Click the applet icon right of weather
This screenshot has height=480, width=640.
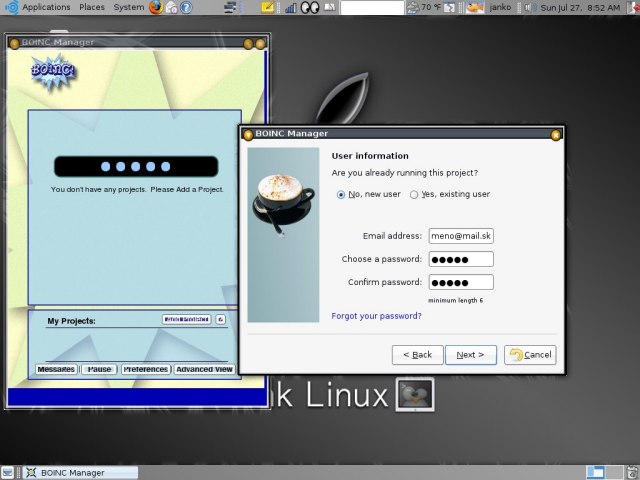(x=449, y=7)
